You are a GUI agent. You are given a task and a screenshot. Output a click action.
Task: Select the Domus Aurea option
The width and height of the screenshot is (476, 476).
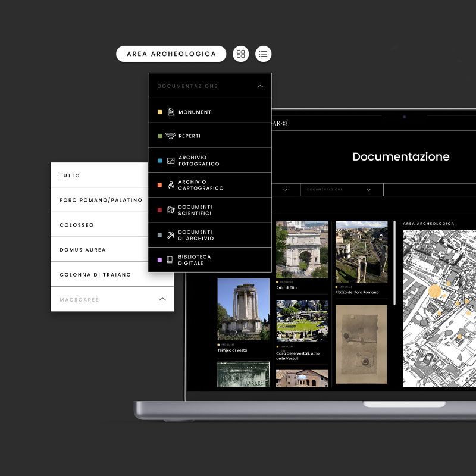pyautogui.click(x=83, y=250)
